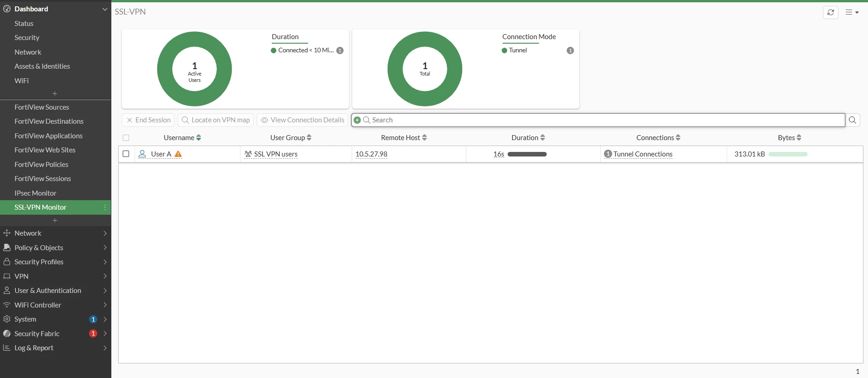868x378 pixels.
Task: Click the user icon beside User A
Action: [x=142, y=154]
